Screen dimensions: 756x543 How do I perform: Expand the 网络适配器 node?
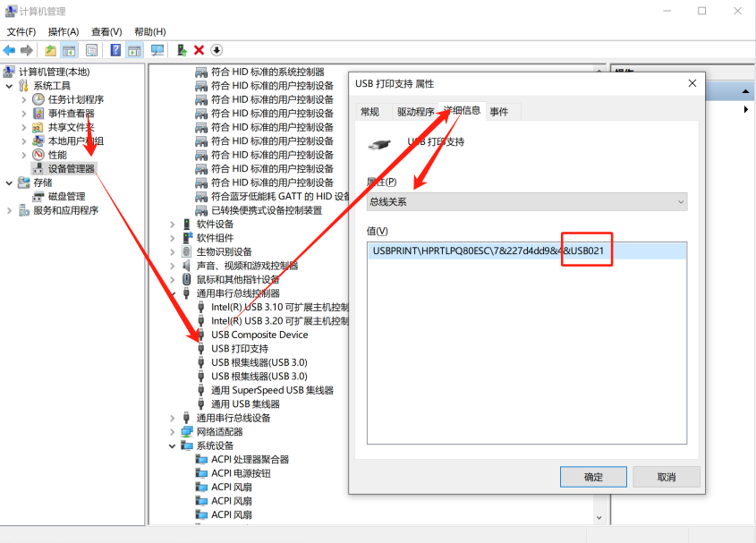tap(173, 431)
